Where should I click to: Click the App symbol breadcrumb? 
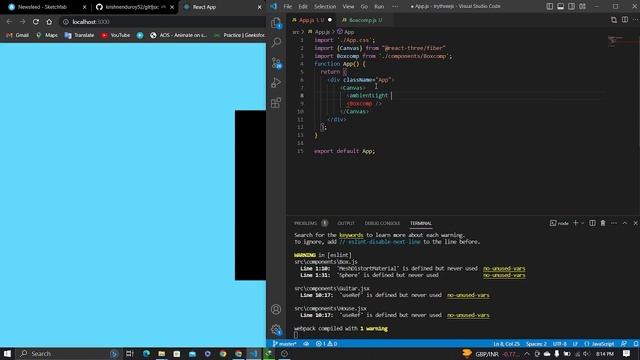(x=346, y=31)
